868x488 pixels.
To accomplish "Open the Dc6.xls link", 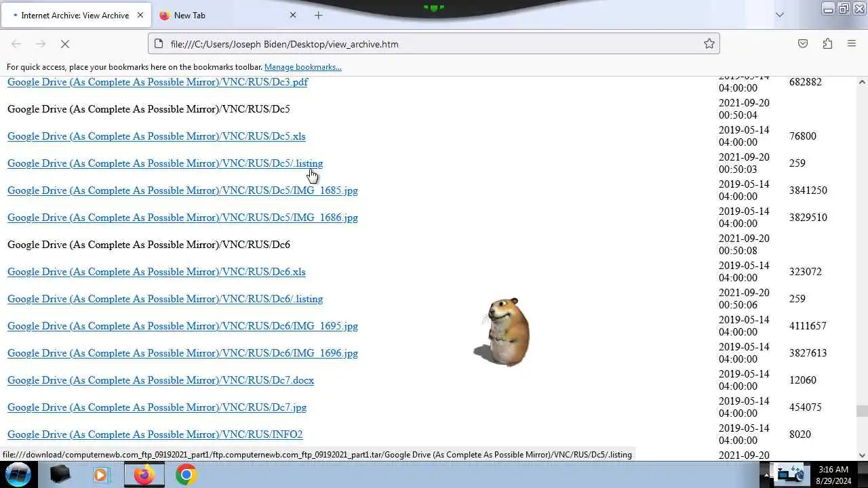I will click(x=157, y=272).
